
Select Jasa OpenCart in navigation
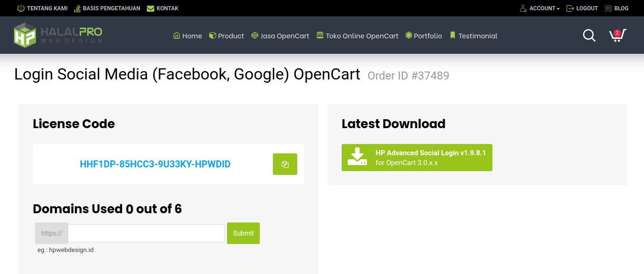[x=280, y=36]
